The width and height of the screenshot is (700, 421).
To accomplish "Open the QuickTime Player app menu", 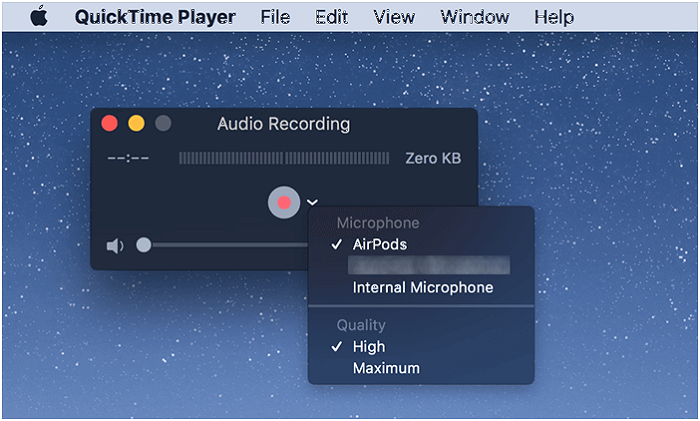I will tap(155, 17).
